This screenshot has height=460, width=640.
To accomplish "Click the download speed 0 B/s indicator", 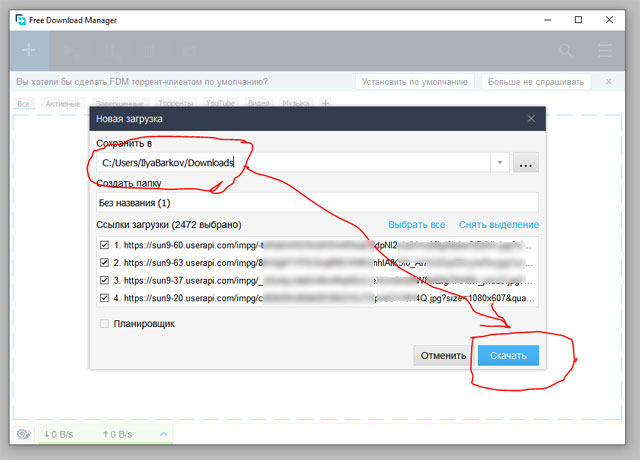I will [x=59, y=434].
